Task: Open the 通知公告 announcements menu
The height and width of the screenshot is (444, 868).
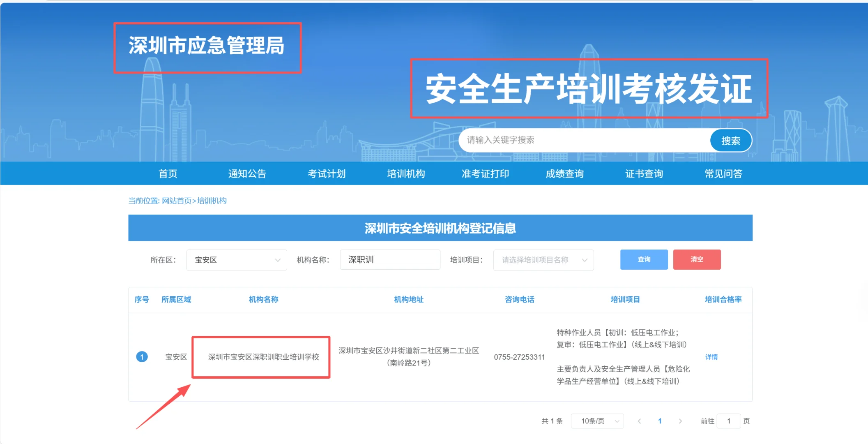Action: [x=247, y=173]
